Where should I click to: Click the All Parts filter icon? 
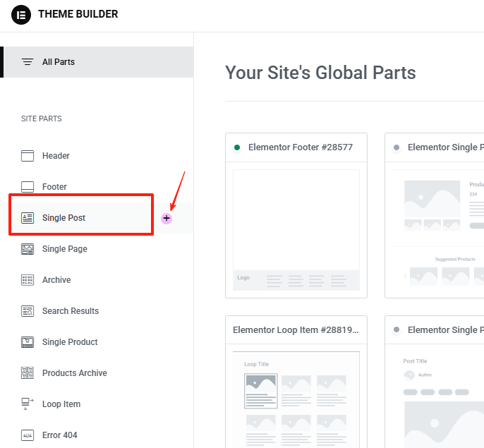coord(28,62)
